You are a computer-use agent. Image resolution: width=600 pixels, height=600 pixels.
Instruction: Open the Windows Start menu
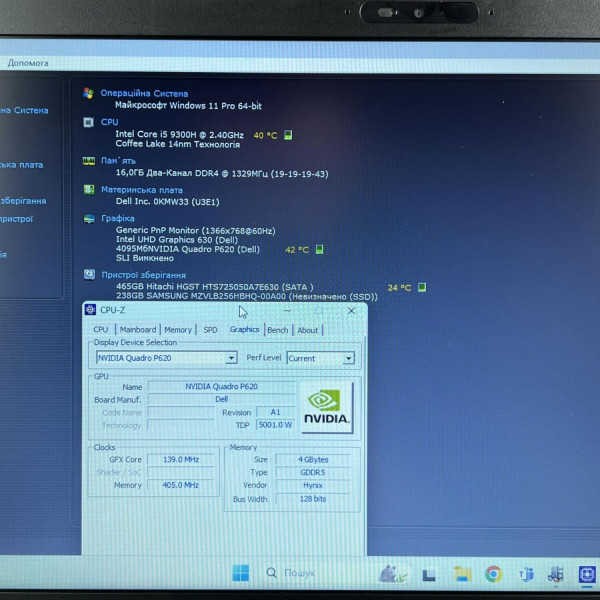coord(240,572)
